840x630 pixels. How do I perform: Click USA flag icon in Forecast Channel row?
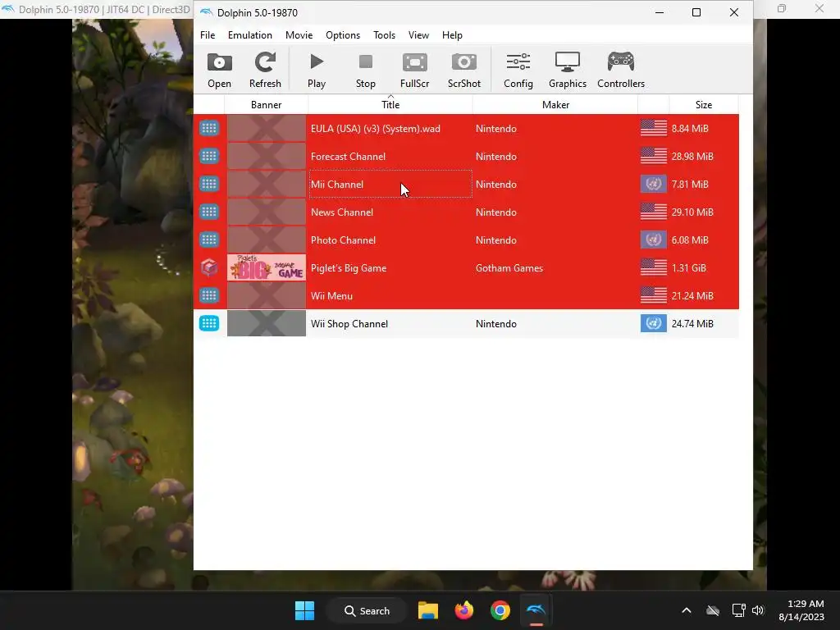(x=654, y=156)
